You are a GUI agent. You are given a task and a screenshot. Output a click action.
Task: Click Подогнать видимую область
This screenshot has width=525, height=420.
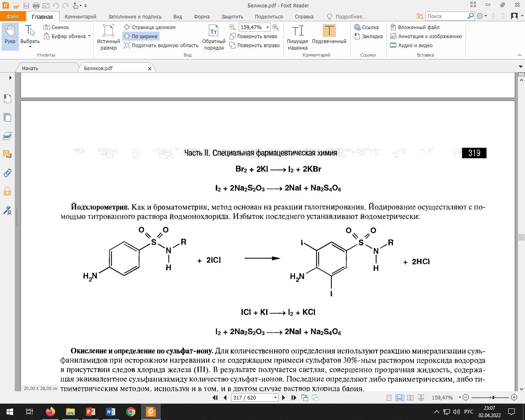pos(161,46)
